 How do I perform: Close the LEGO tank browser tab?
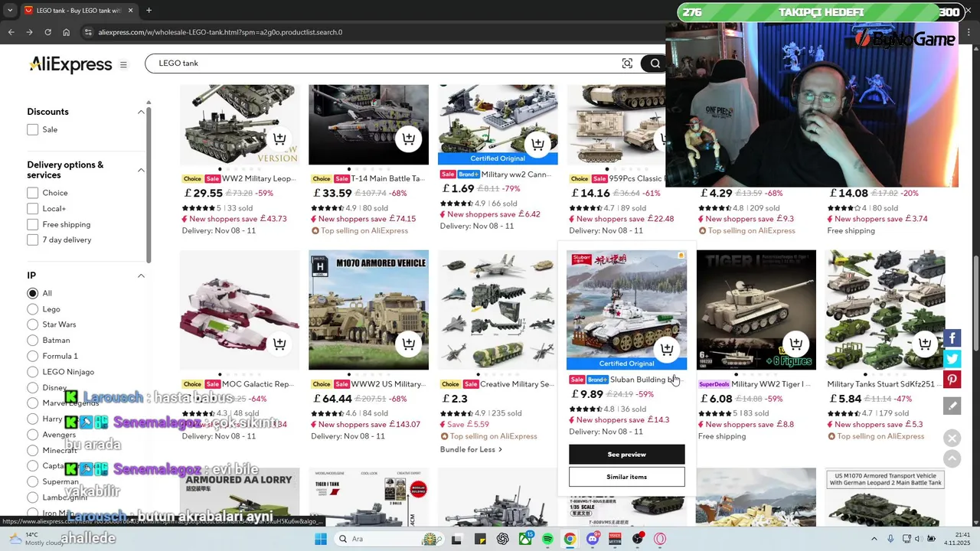pyautogui.click(x=130, y=11)
